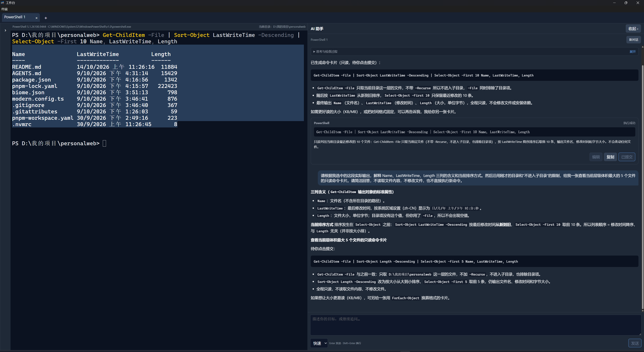Screen dimensions: 644x352
Task: Open the 终端 menu
Action: (5, 9)
